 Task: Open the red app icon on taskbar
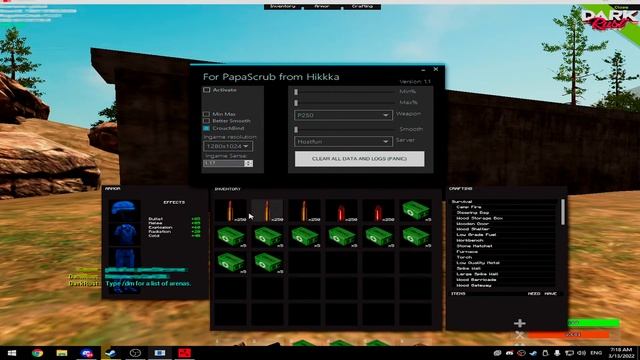pyautogui.click(x=184, y=353)
